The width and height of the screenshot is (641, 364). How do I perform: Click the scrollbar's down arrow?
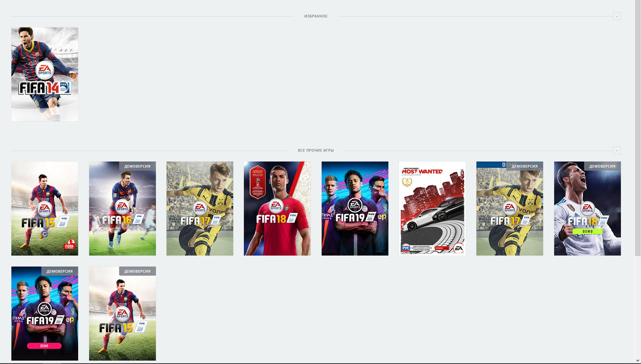coord(638,361)
